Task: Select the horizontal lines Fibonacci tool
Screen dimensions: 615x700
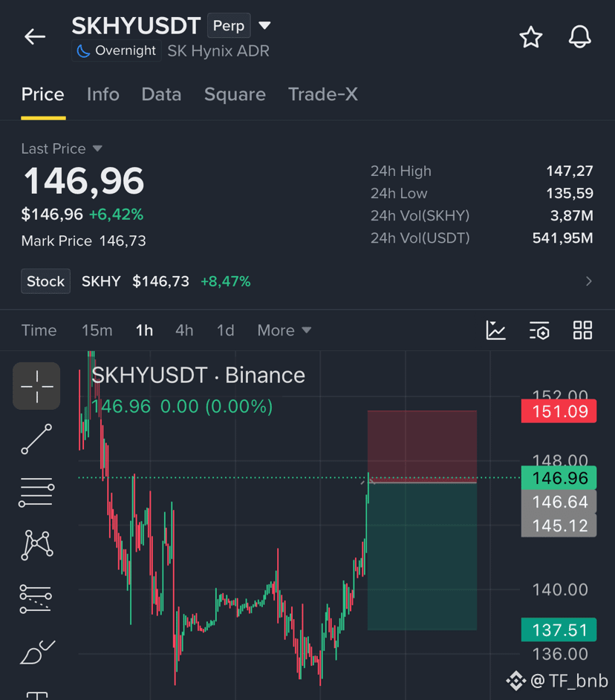Action: coord(36,492)
